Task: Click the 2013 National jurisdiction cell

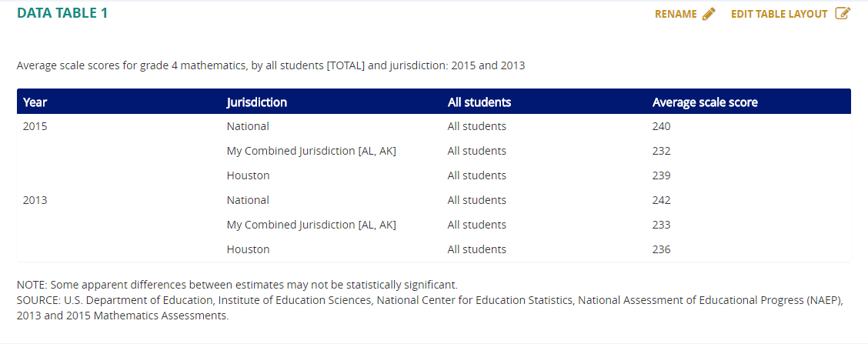Action: (248, 200)
